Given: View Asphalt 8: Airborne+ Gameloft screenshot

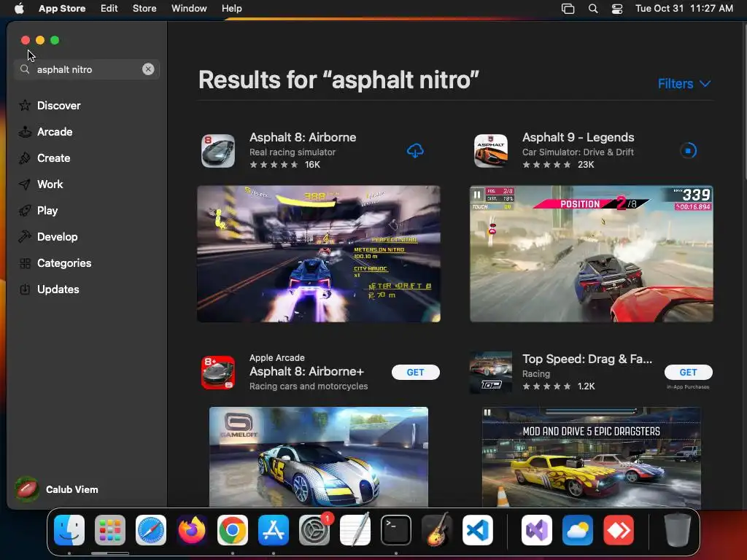Looking at the screenshot, I should (319, 456).
